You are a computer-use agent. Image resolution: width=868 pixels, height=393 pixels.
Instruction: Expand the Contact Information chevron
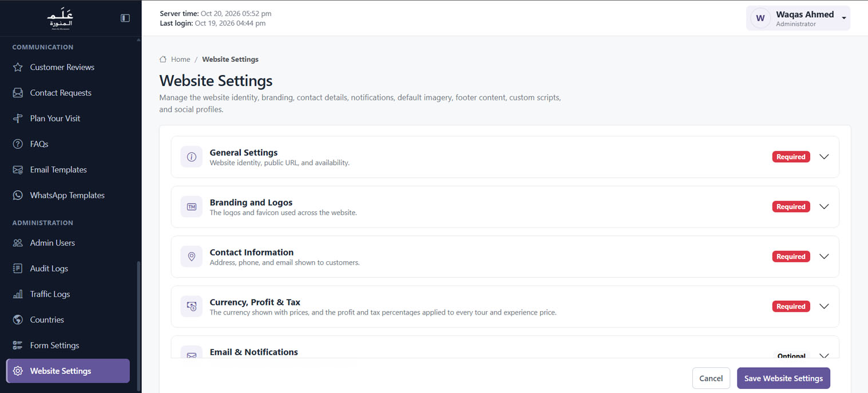(824, 257)
